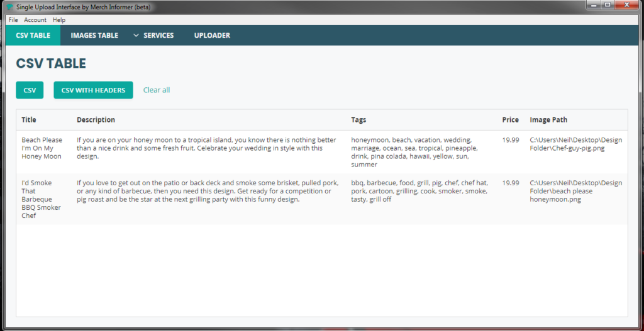This screenshot has width=644, height=331.
Task: Click the Title column header
Action: tap(29, 120)
